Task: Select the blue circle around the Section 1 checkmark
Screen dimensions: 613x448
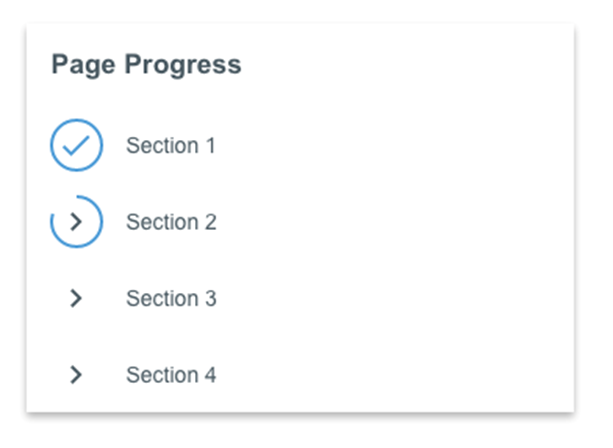Action: click(x=76, y=145)
